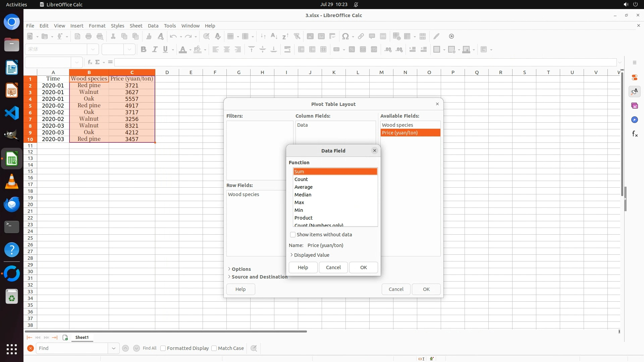The width and height of the screenshot is (644, 362).
Task: Click the sidebar Styles icon
Action: pyautogui.click(x=635, y=92)
